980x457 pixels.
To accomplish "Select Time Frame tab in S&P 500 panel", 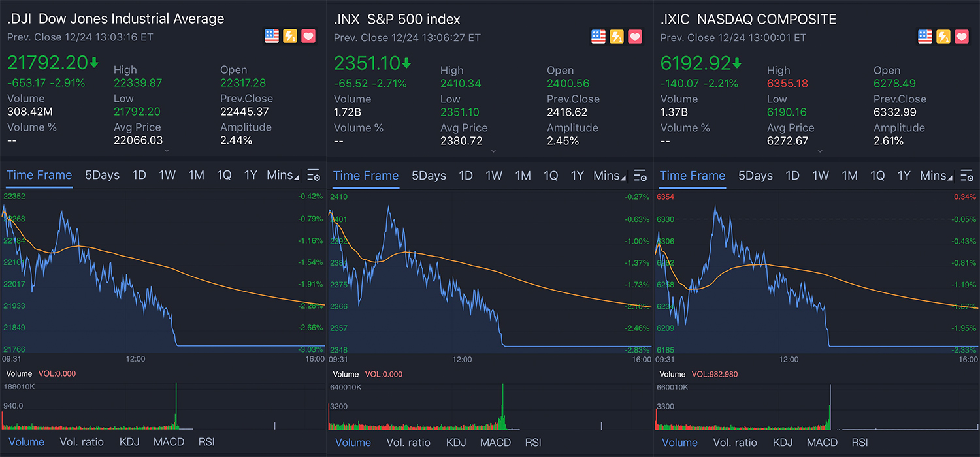I will coord(366,175).
